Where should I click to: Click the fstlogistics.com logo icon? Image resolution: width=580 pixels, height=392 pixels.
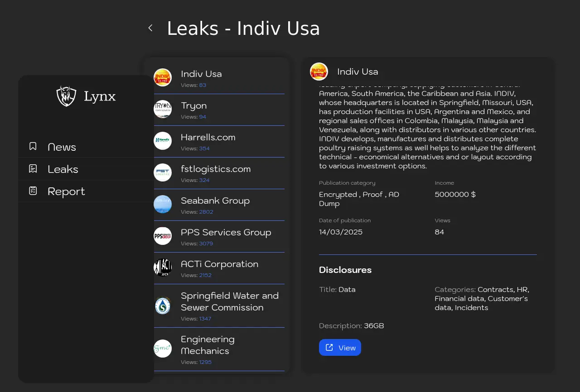[x=163, y=172]
